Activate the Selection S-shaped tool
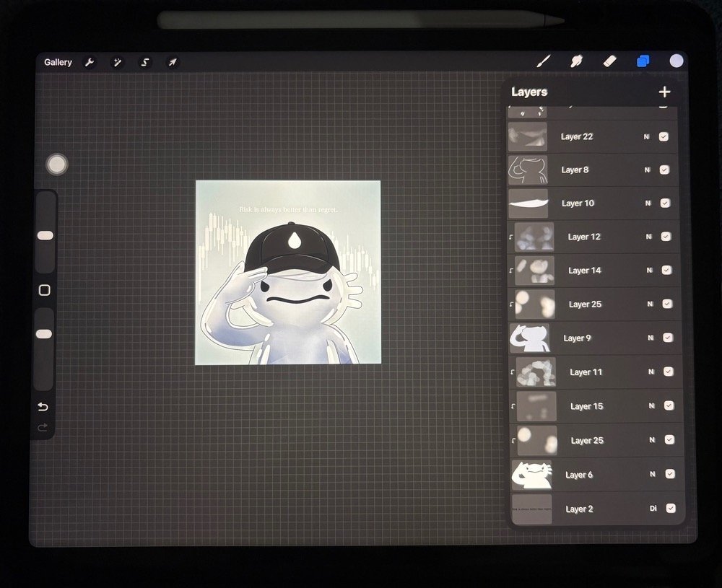Image resolution: width=722 pixels, height=588 pixels. tap(145, 62)
